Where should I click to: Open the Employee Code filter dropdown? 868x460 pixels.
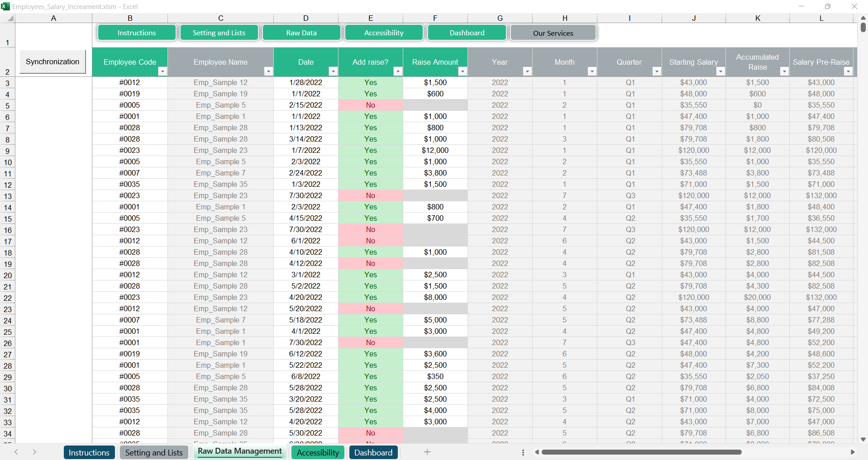point(162,71)
